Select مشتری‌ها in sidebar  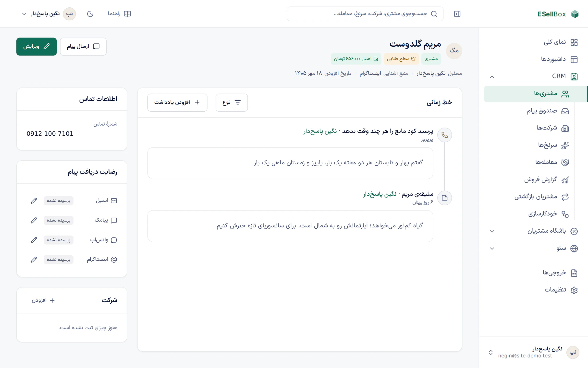pyautogui.click(x=535, y=94)
